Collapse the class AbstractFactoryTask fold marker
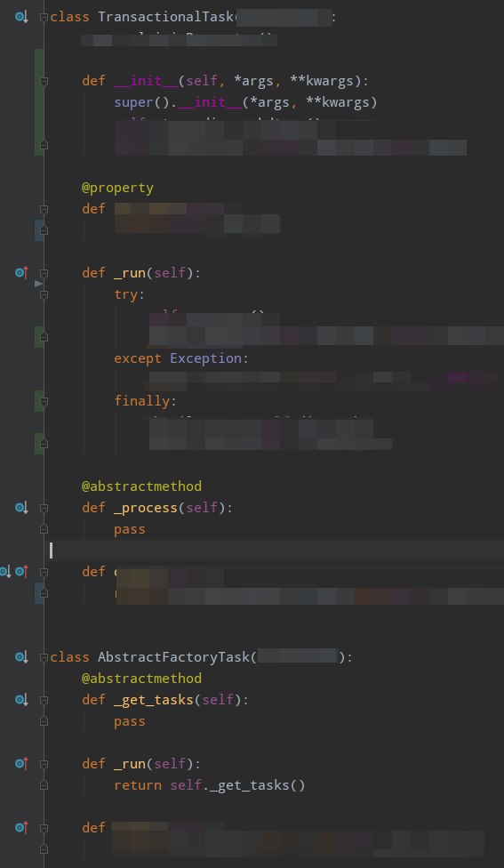The width and height of the screenshot is (504, 868). [44, 657]
